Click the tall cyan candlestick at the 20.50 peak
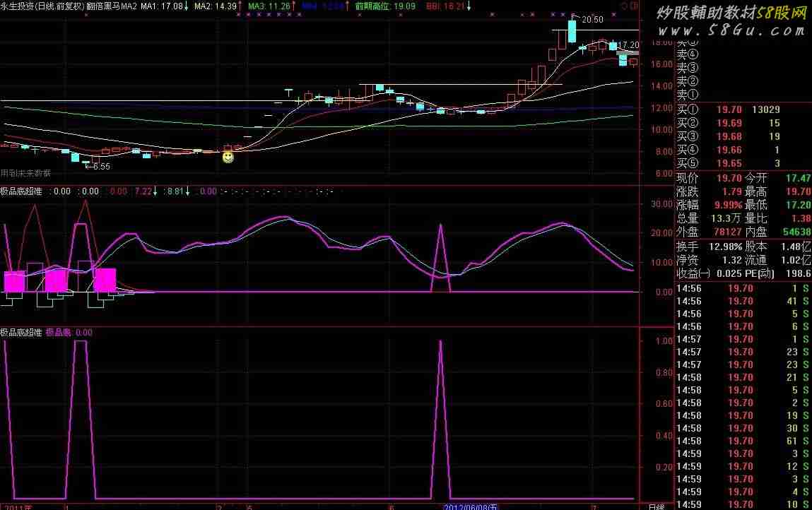The height and width of the screenshot is (510, 812). click(571, 32)
